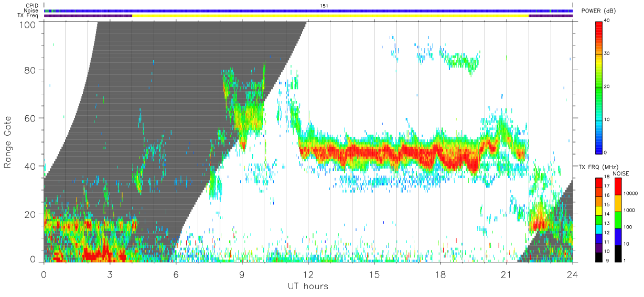Screen dimensions: 644x297
Task: Click noise scale value 10000
Action: (631, 193)
